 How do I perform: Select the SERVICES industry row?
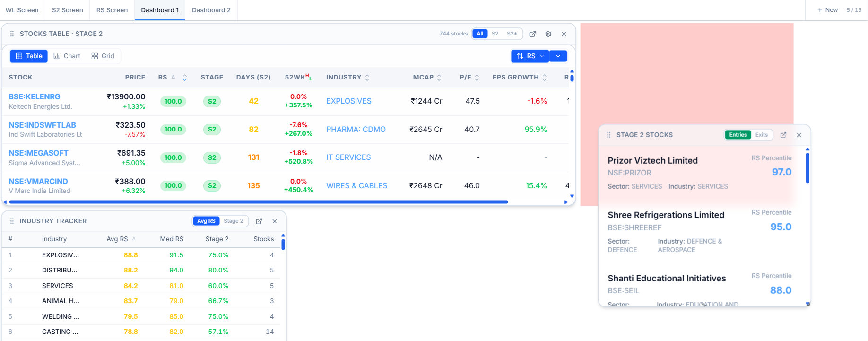coord(141,286)
